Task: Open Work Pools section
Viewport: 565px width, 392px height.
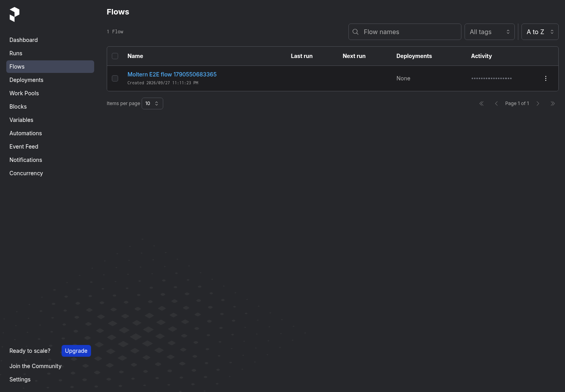Action: pyautogui.click(x=50, y=93)
